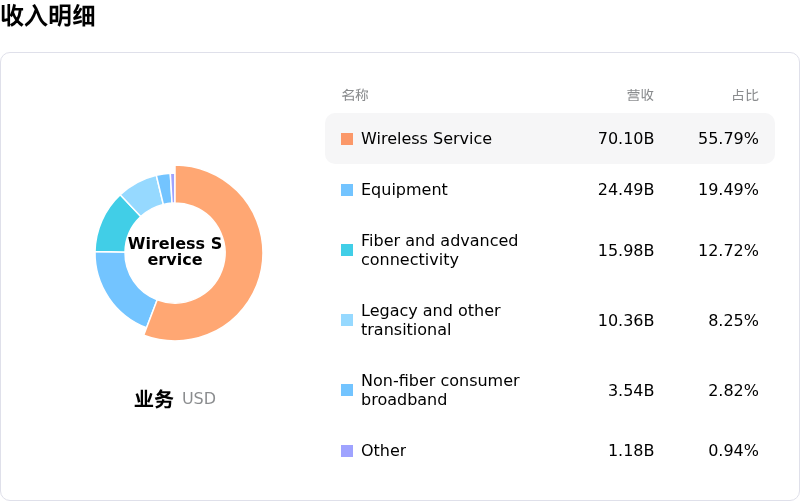This screenshot has width=800, height=501.
Task: Click the light blue Legacy and other transitional swatch
Action: pos(347,320)
